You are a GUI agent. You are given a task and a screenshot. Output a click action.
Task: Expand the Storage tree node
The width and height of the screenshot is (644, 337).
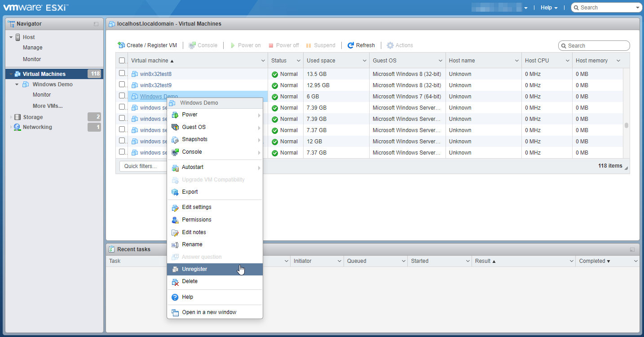click(x=11, y=117)
